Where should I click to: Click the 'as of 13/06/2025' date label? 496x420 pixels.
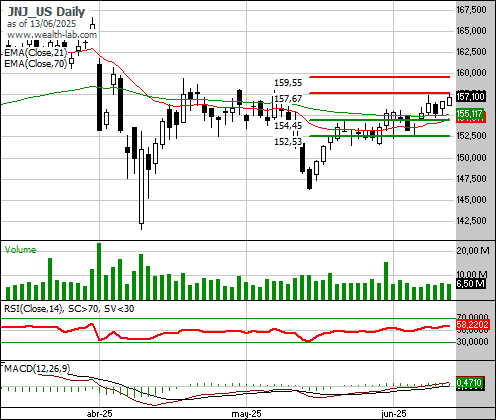pos(41,24)
